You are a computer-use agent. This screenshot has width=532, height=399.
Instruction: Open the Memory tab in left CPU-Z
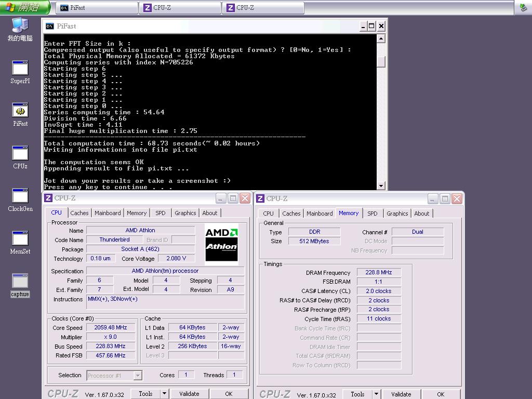(137, 213)
